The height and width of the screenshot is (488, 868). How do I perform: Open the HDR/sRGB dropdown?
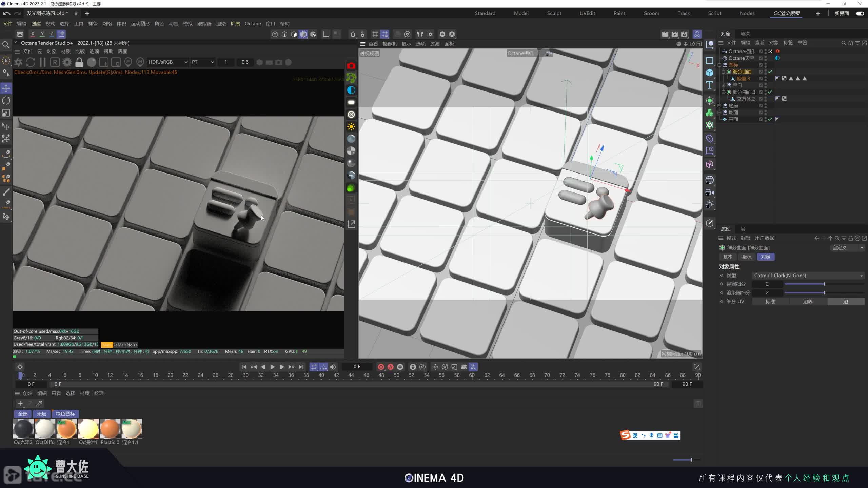(x=167, y=62)
